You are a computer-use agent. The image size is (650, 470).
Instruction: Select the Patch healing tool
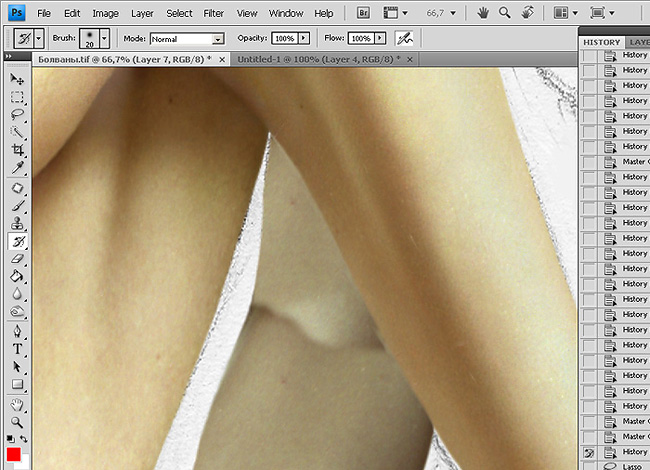[17, 188]
